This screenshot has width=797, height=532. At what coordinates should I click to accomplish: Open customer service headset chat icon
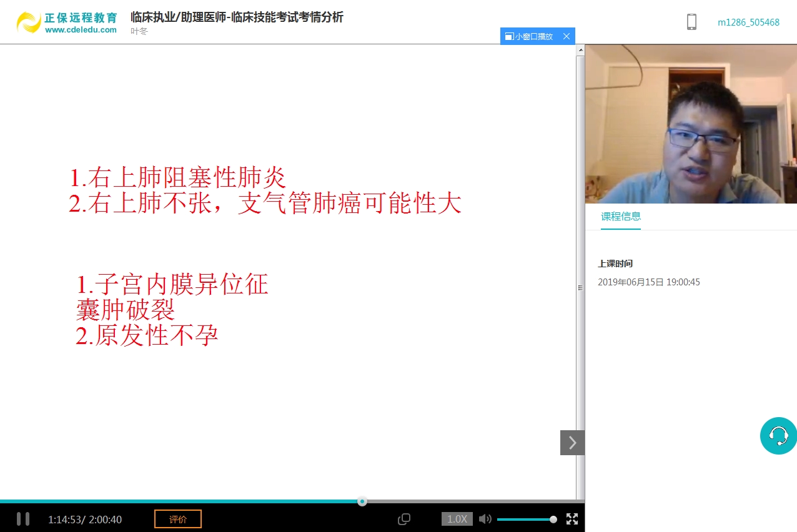tap(778, 436)
